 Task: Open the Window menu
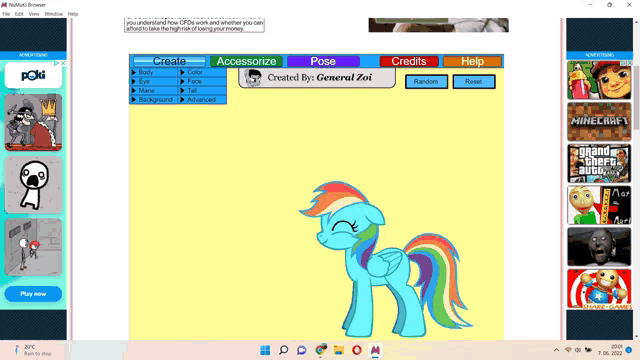[x=53, y=14]
